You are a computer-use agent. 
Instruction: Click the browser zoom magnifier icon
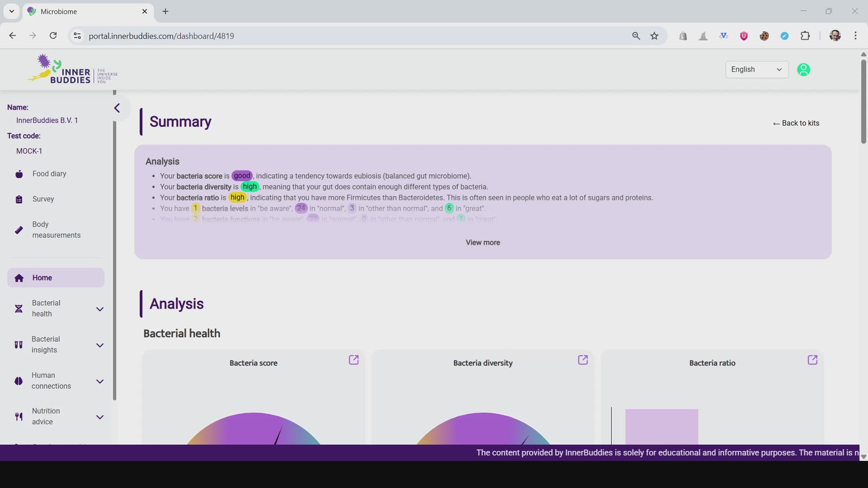[636, 36]
